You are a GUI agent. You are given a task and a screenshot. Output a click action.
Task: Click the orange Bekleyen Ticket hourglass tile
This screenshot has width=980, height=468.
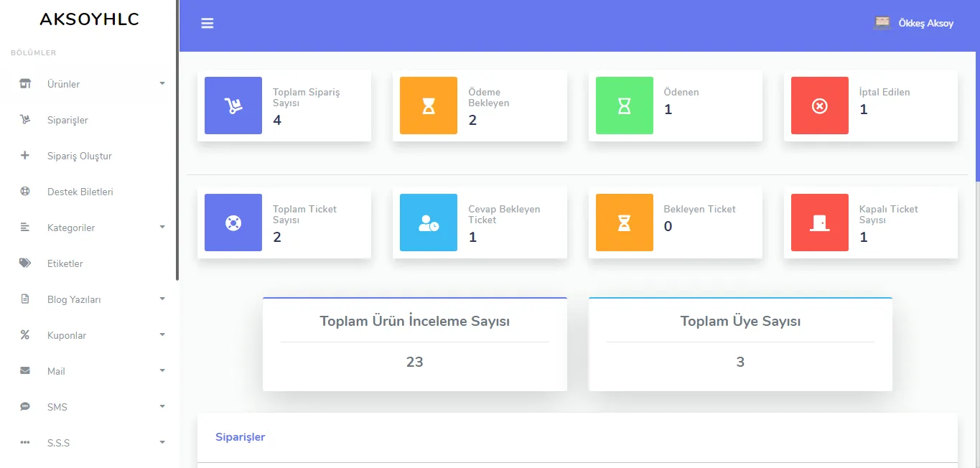click(625, 223)
